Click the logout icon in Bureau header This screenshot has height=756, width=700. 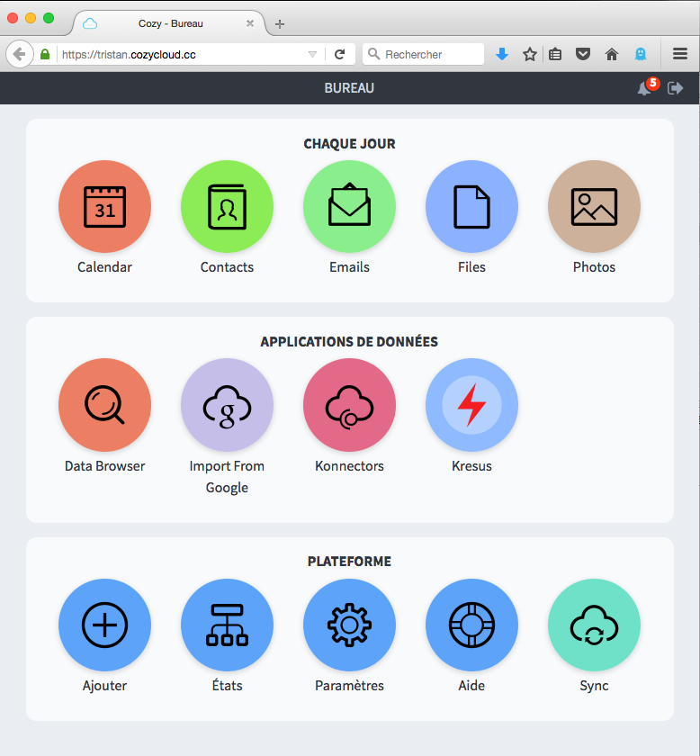[675, 88]
